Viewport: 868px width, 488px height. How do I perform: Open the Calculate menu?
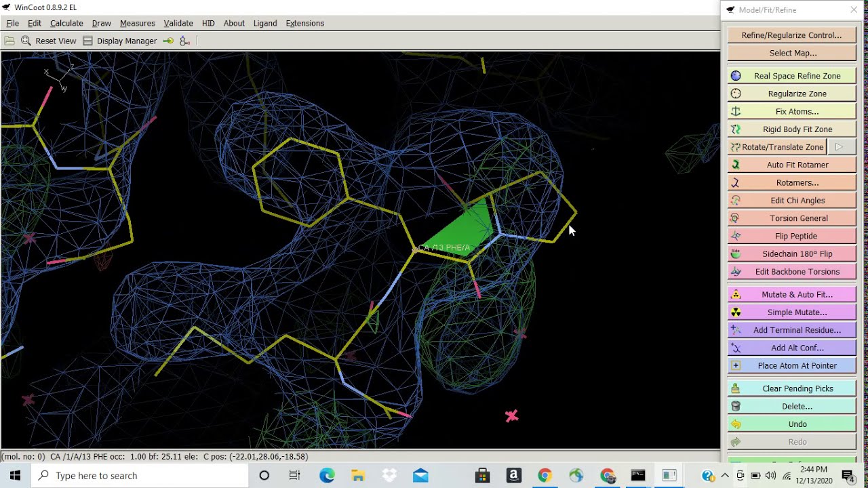point(66,23)
